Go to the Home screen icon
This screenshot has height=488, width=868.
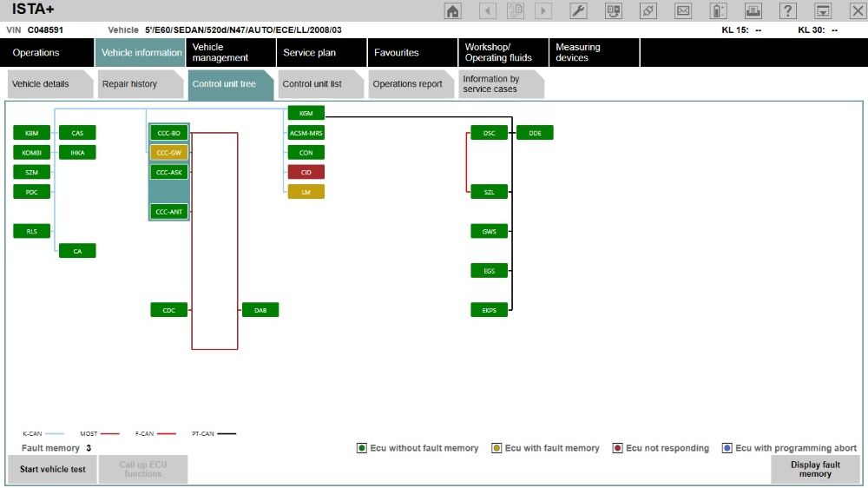click(x=453, y=10)
